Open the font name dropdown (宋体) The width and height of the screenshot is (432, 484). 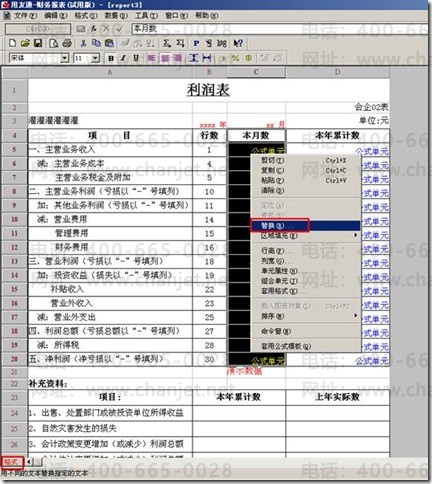(x=65, y=58)
